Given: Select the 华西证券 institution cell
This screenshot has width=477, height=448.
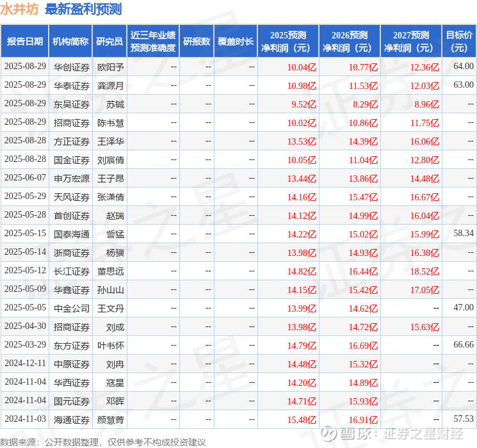Looking at the screenshot, I should (72, 383).
